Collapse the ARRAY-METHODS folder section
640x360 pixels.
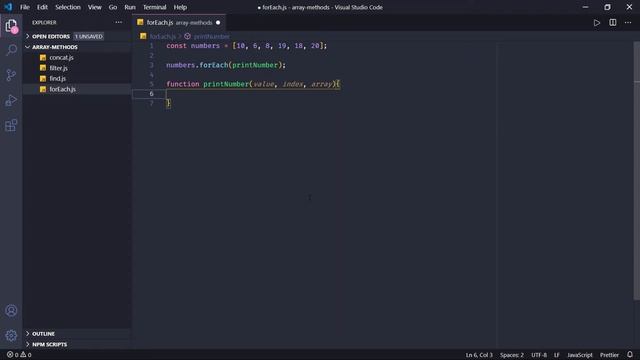pos(78,47)
